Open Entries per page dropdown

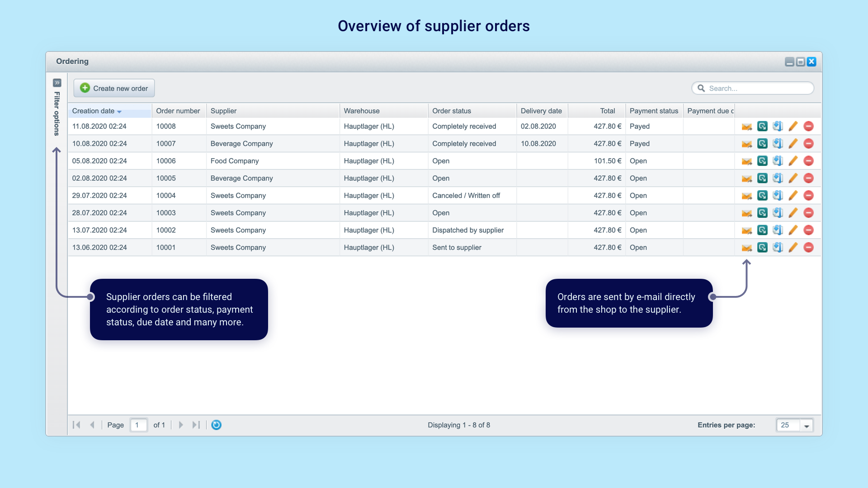coord(807,426)
